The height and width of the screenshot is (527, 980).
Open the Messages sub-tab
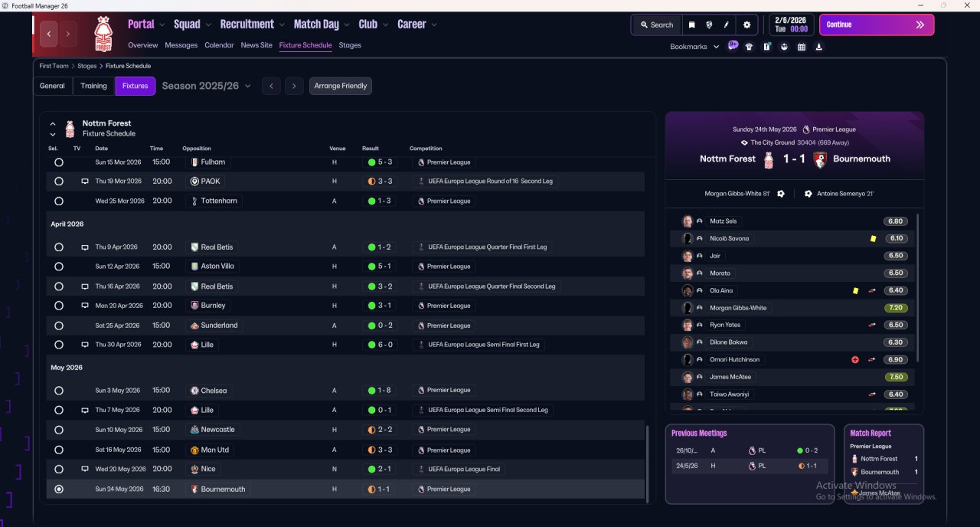click(x=181, y=45)
